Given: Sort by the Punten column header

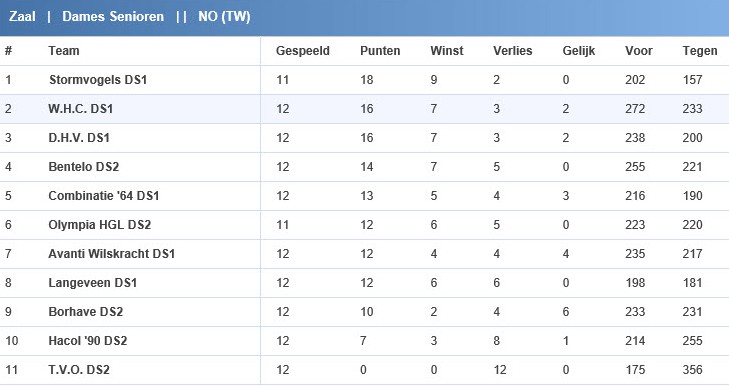Looking at the screenshot, I should tap(380, 51).
